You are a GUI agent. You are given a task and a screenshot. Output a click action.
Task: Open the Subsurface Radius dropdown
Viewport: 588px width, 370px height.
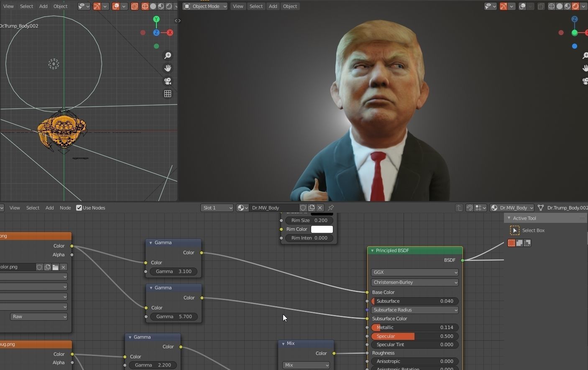pos(414,310)
